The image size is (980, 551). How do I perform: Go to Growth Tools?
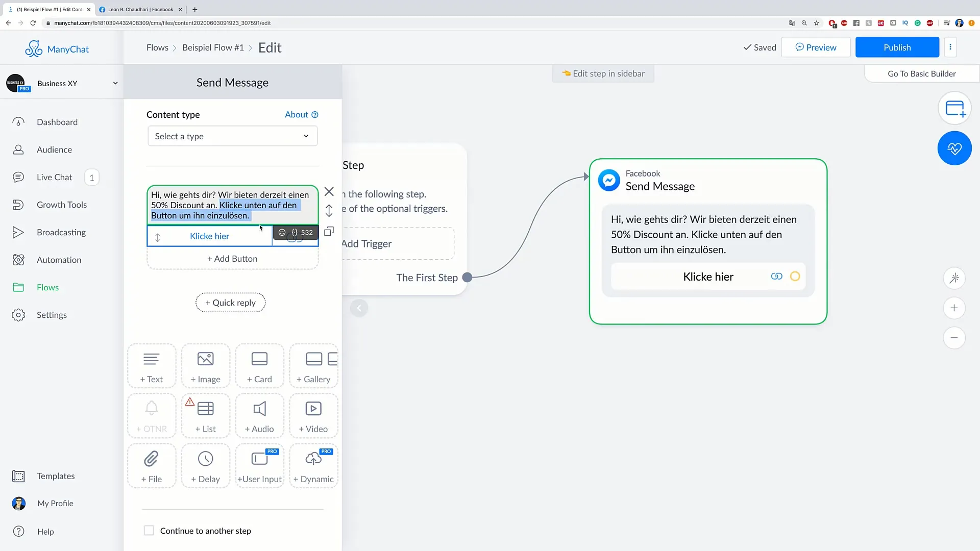tap(62, 205)
